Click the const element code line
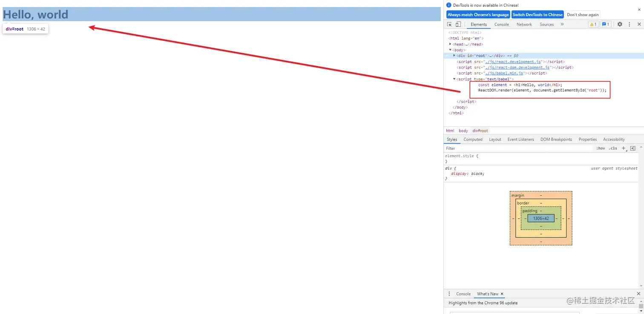The image size is (644, 314). pos(520,85)
